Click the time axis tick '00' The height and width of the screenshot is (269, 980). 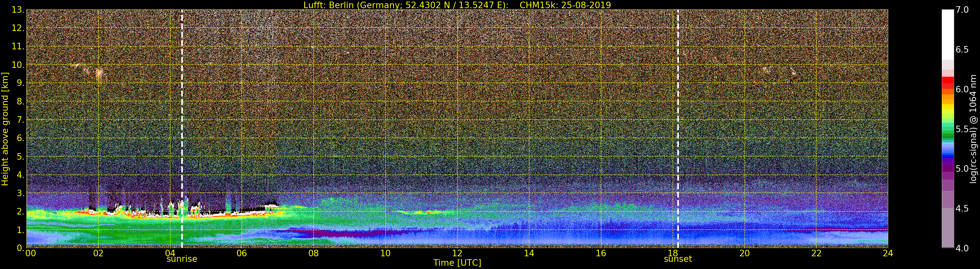30,253
